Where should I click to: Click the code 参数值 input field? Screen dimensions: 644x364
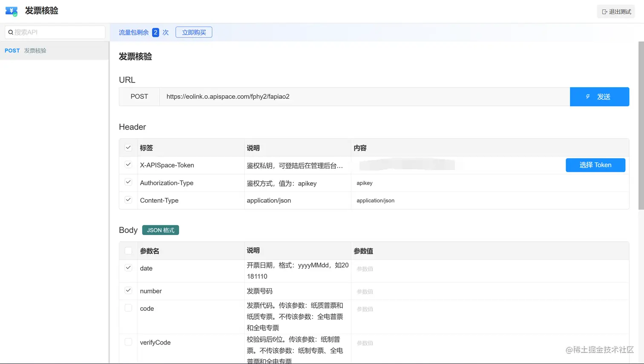pyautogui.click(x=490, y=309)
